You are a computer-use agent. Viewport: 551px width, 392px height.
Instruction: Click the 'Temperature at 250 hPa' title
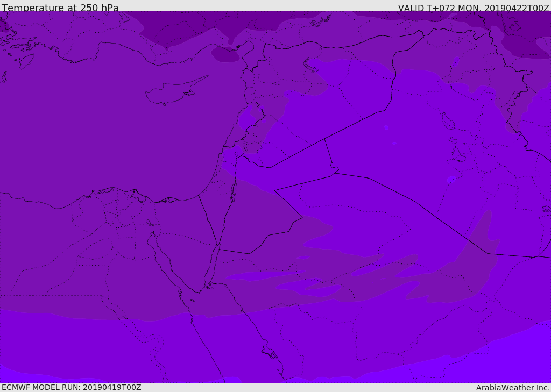click(x=60, y=8)
